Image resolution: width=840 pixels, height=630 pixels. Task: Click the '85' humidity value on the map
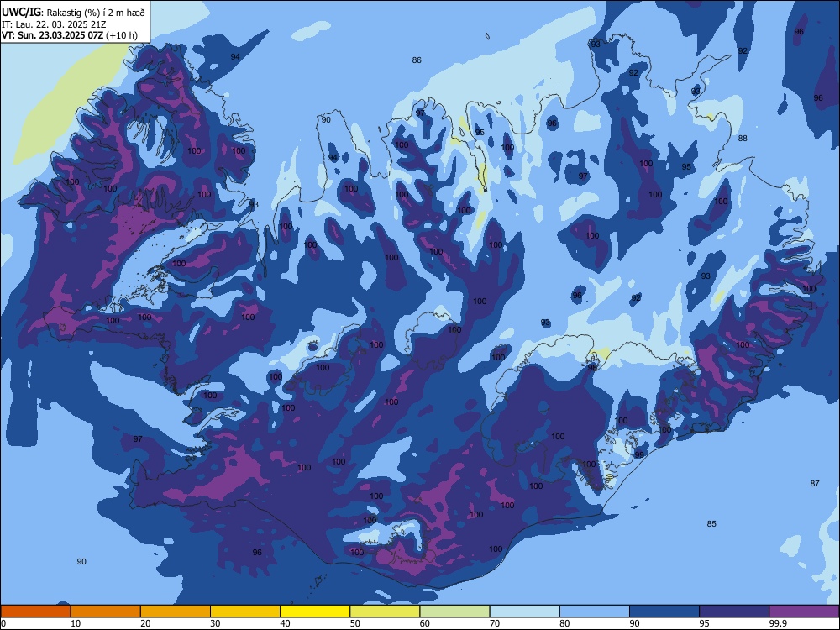(x=711, y=524)
